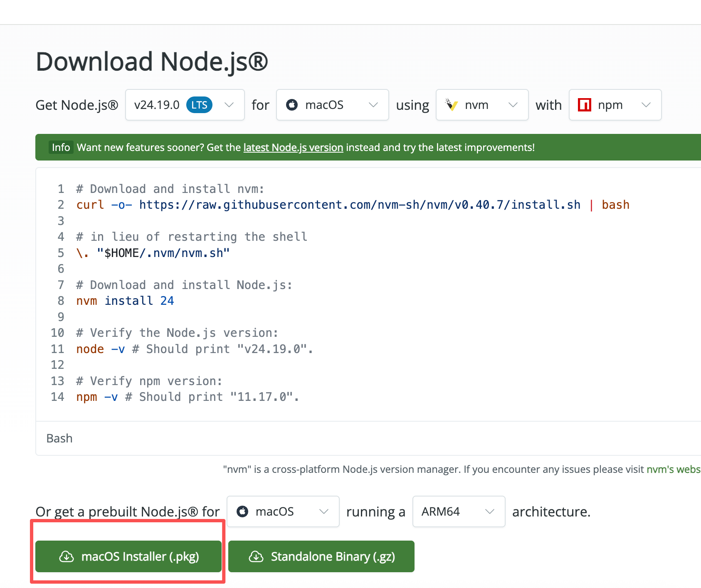The height and width of the screenshot is (588, 701).
Task: Click the LTS badge in version selector
Action: coord(199,105)
